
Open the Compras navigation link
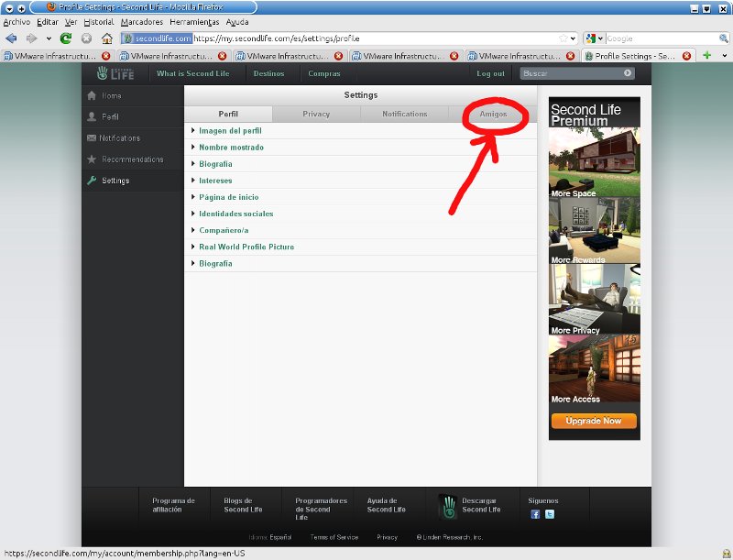[x=324, y=73]
